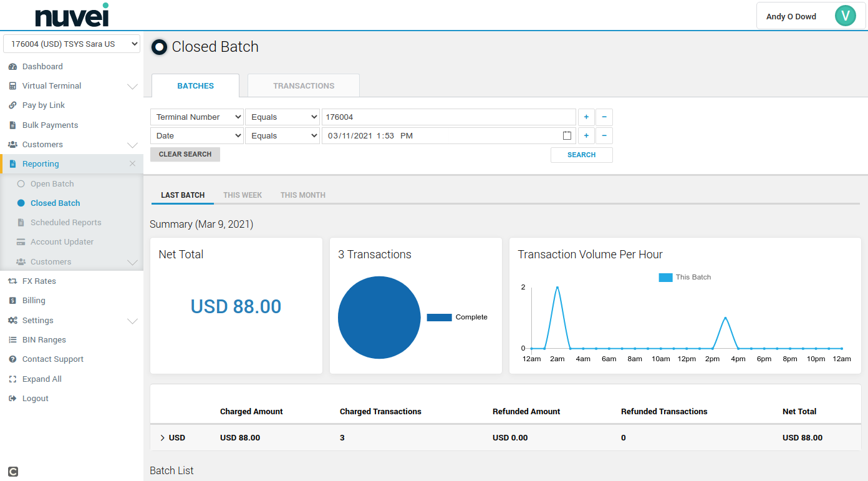Expand the USD currency summary row
This screenshot has height=481, width=868.
[x=163, y=438]
